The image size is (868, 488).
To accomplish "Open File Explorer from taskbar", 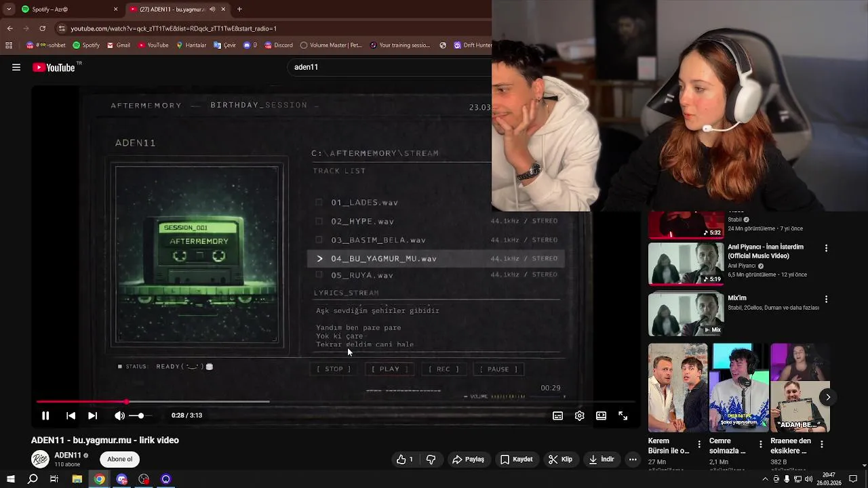I will pos(77,479).
